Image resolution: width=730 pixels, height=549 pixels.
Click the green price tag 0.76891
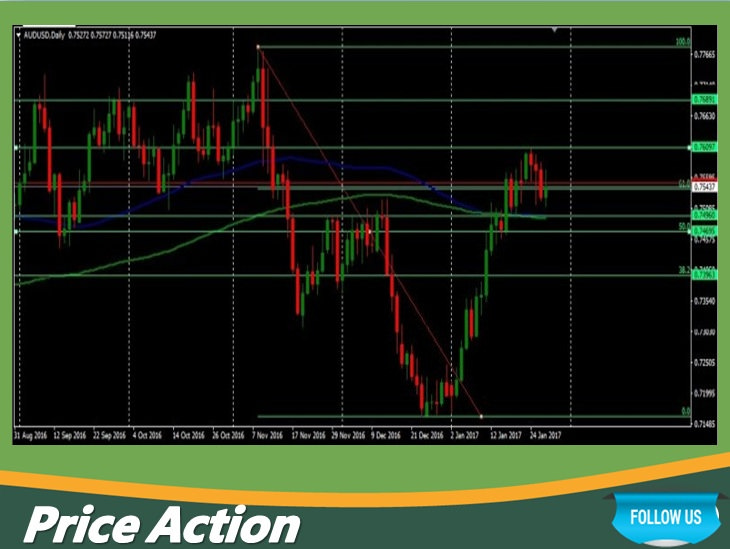coord(705,100)
